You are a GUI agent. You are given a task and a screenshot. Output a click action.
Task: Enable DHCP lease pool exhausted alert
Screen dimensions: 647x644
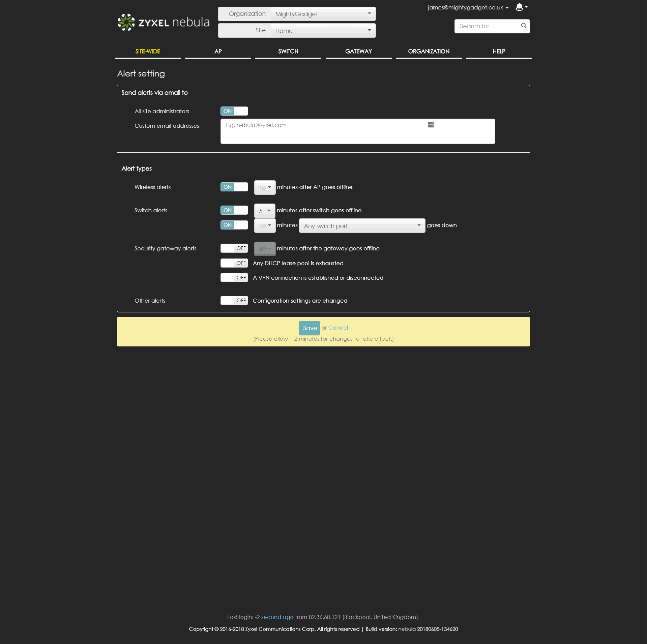(234, 263)
